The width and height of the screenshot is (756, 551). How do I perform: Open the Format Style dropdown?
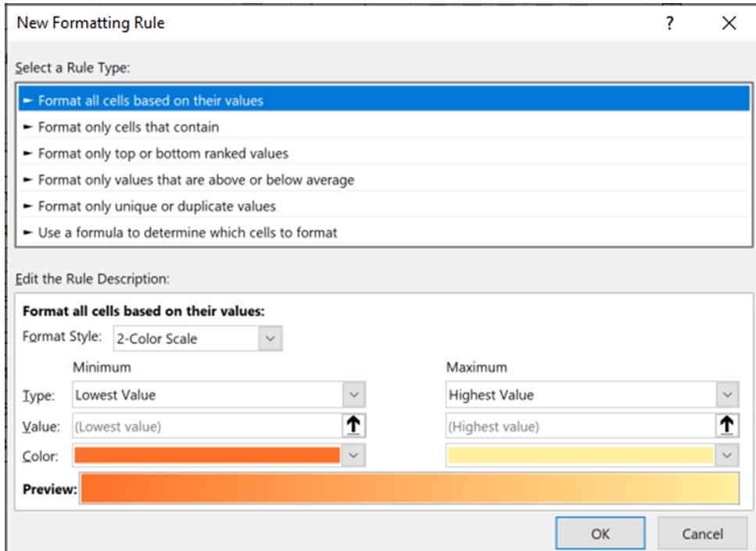click(x=271, y=338)
